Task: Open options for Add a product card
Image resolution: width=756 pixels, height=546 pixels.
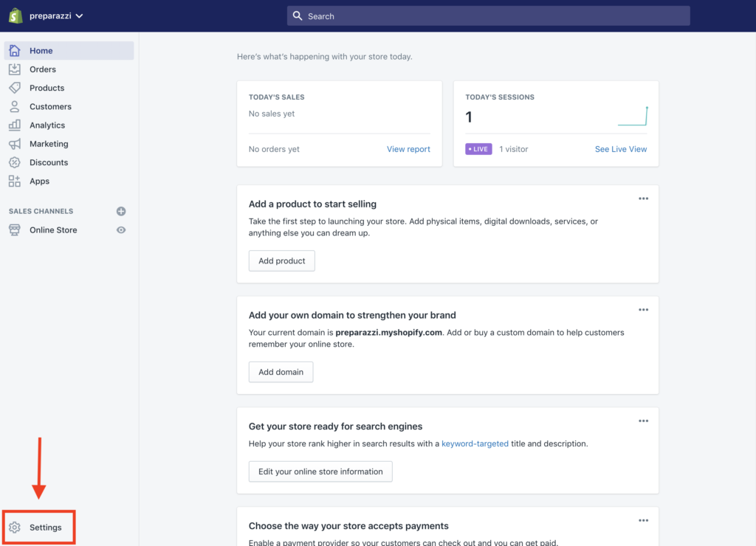Action: [643, 198]
